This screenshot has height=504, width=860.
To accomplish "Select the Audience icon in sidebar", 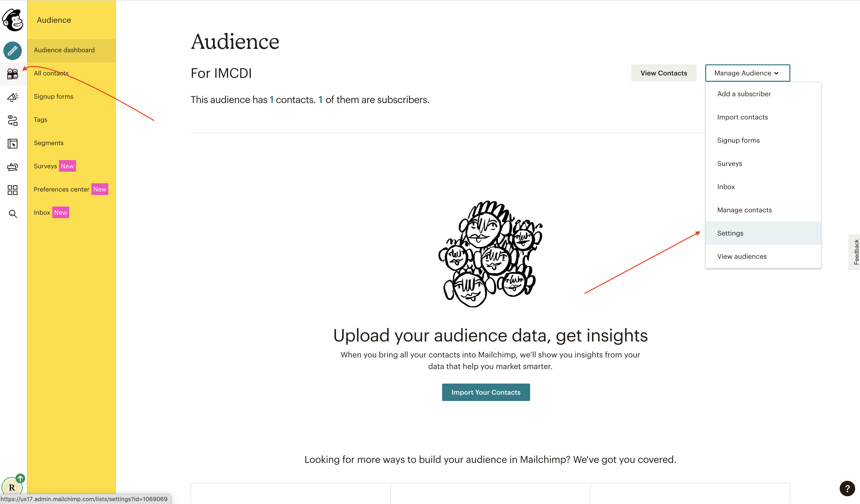I will point(13,74).
